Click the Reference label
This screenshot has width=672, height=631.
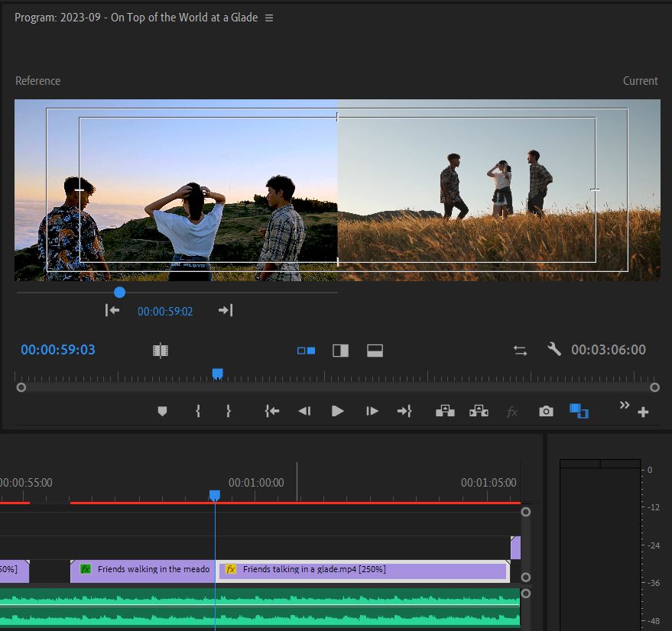pos(37,80)
